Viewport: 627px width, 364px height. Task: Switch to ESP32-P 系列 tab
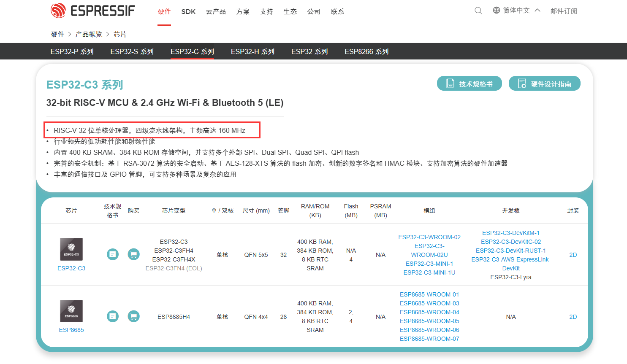72,51
